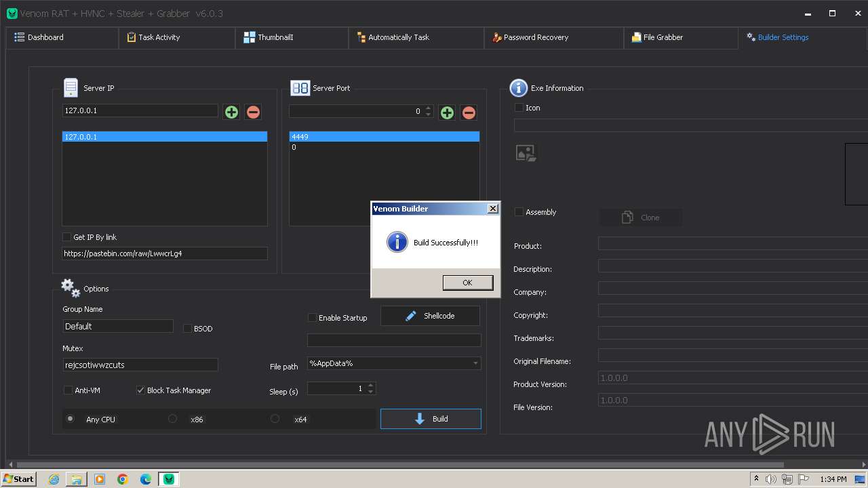The image size is (868, 488).
Task: Open Windows Media Player from the taskbar
Action: click(x=100, y=479)
